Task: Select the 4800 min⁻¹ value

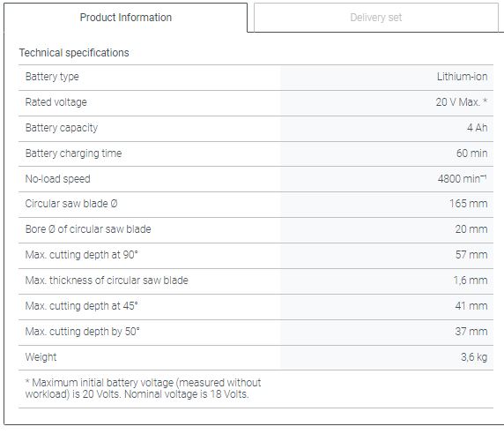Action: point(463,178)
